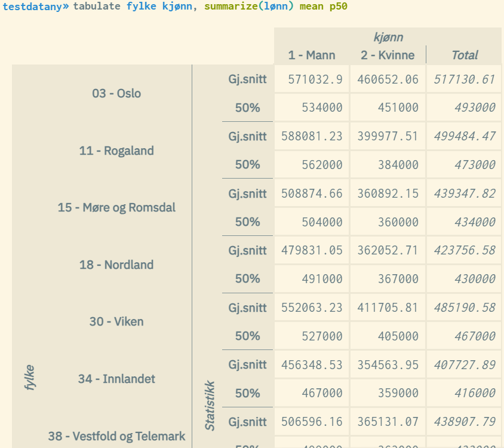
Task: Select the "03 - Oslo" row label
Action: pos(116,93)
